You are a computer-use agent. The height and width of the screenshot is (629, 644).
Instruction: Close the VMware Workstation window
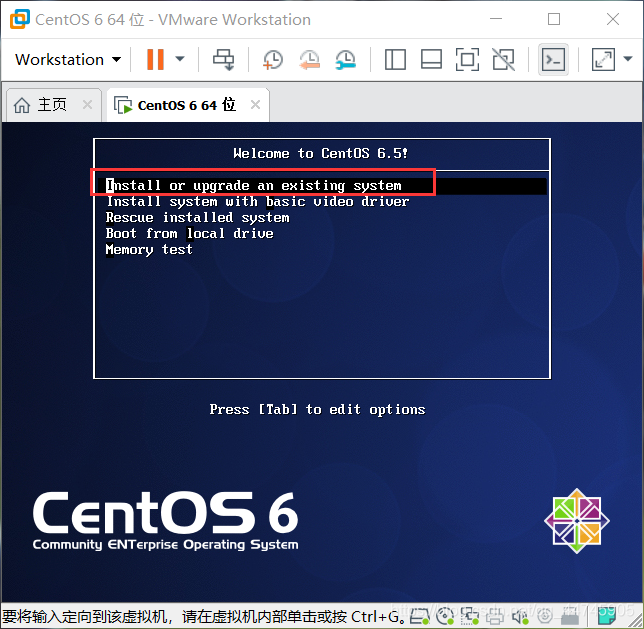tap(613, 19)
